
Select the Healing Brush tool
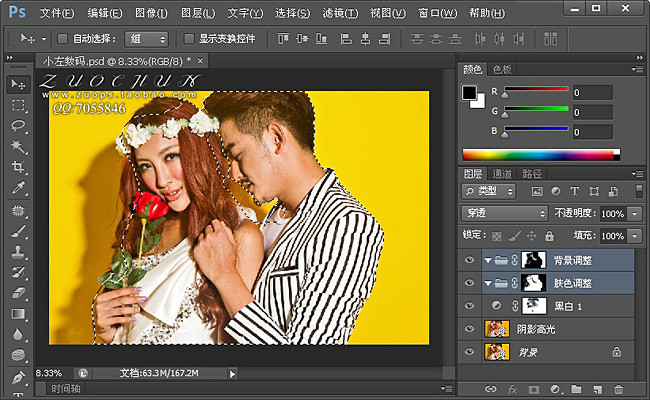tap(18, 211)
